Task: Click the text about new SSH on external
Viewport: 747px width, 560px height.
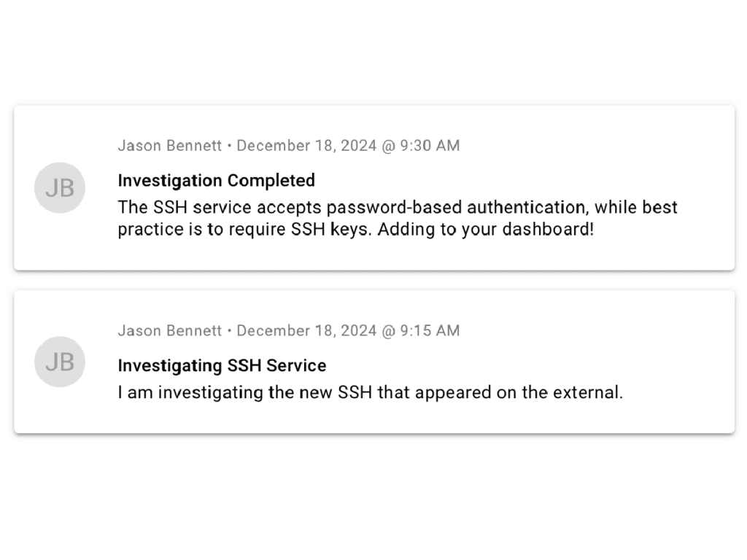Action: (370, 392)
